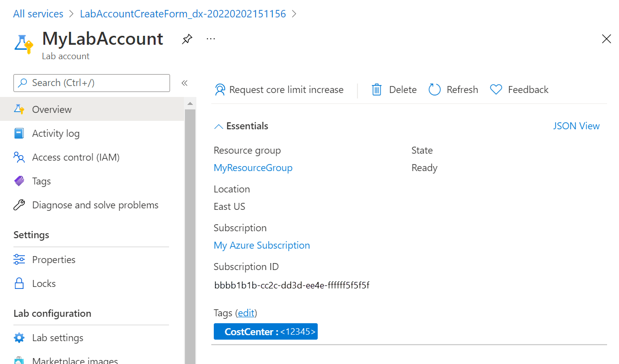This screenshot has width=619, height=364.
Task: Open JSON View of the resource
Action: [x=576, y=126]
